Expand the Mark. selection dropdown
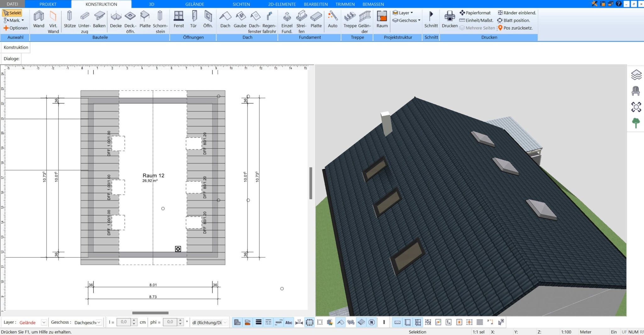This screenshot has height=335, width=644. coord(23,20)
